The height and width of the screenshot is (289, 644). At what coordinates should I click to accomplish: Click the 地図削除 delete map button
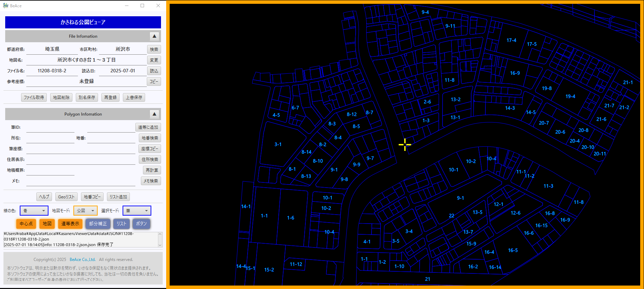(61, 98)
